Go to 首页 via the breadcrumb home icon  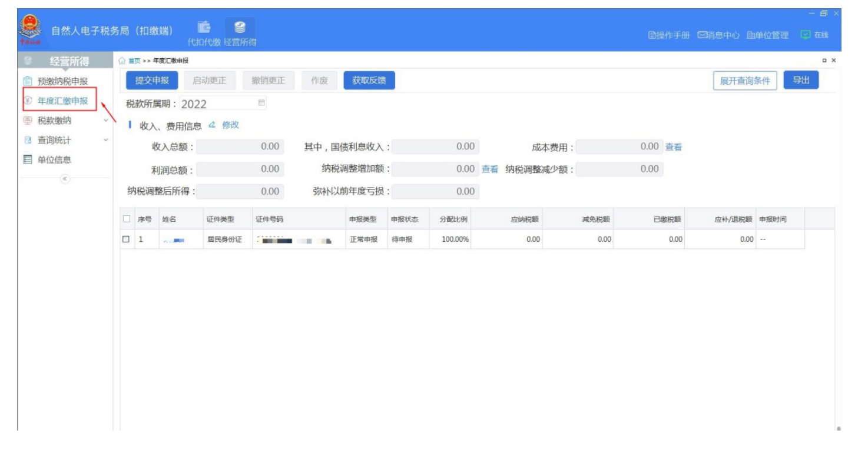click(x=122, y=61)
